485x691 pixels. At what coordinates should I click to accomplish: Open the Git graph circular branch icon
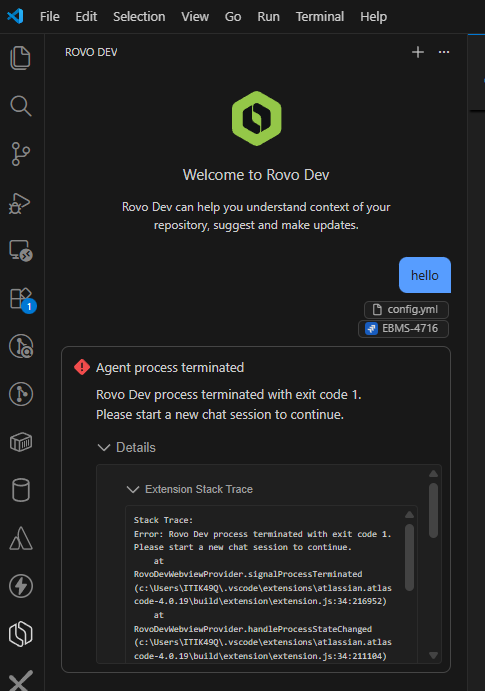coord(21,394)
